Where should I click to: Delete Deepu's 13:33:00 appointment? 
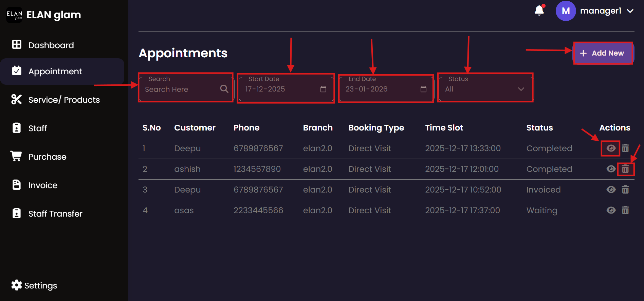tap(625, 148)
